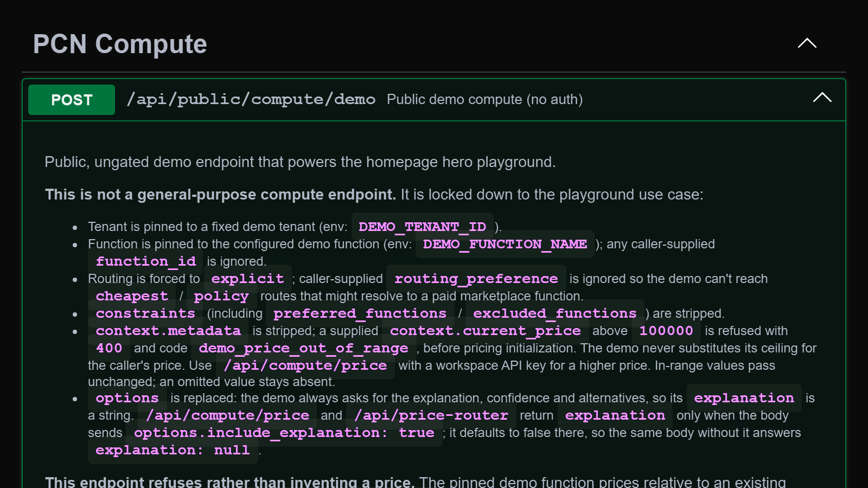Click the 'cheapest' code snippet
The height and width of the screenshot is (488, 868).
click(x=132, y=296)
